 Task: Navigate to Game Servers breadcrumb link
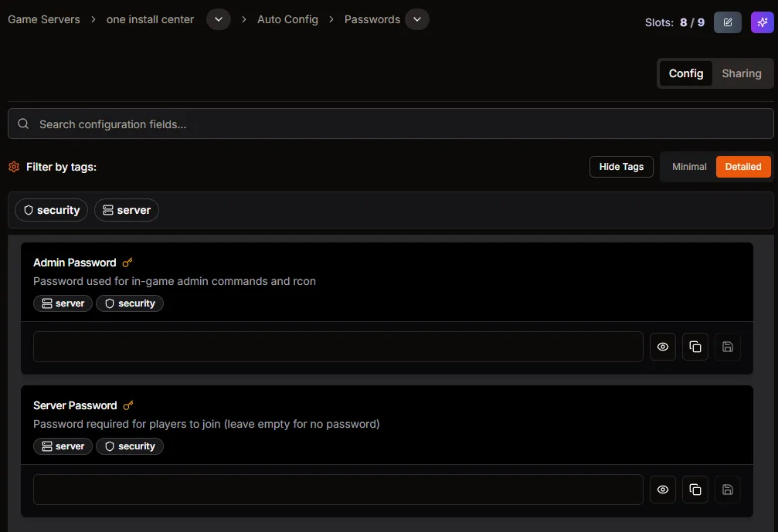click(x=42, y=19)
